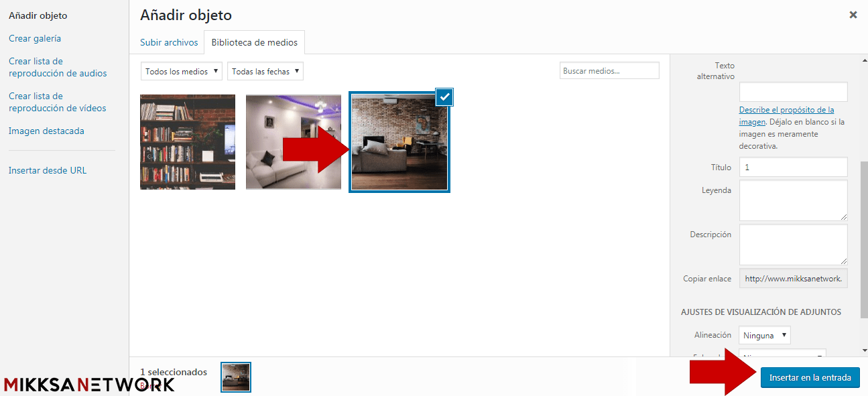Open the Alineación dropdown

[x=764, y=335]
